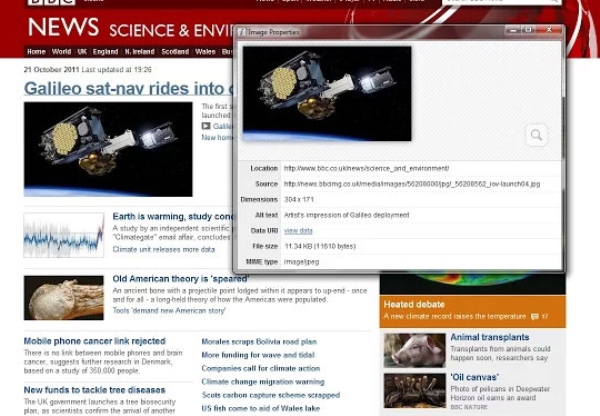Click the video icon under the Galileo article
The image size is (600, 416).
pos(206,126)
